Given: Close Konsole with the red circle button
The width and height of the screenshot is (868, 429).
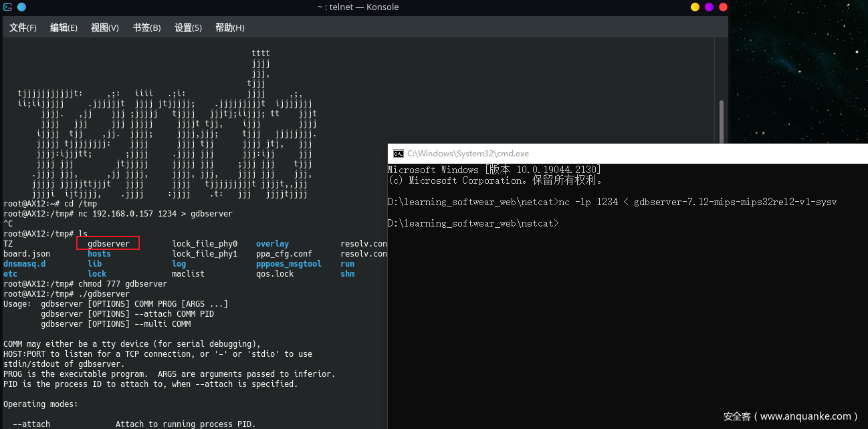Looking at the screenshot, I should pyautogui.click(x=723, y=7).
